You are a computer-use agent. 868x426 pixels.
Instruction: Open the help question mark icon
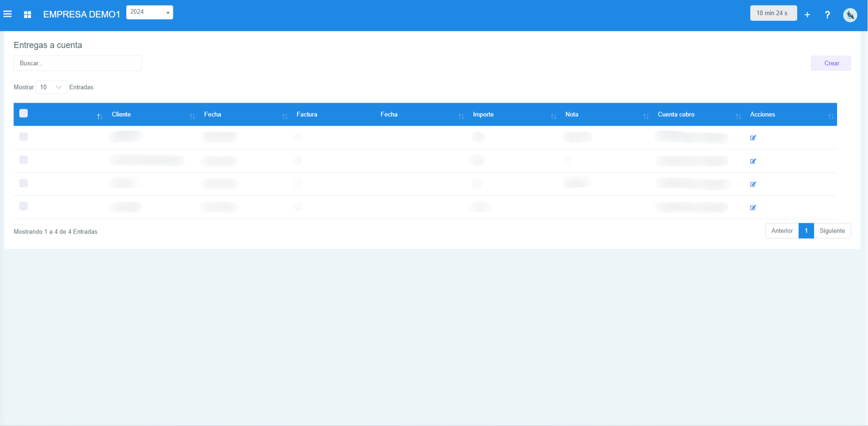[x=827, y=15]
